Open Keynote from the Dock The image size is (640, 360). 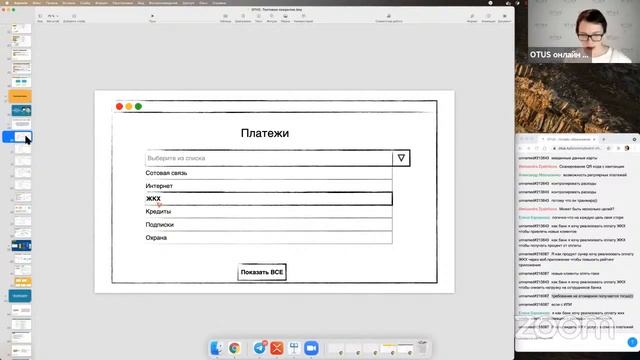(x=294, y=348)
